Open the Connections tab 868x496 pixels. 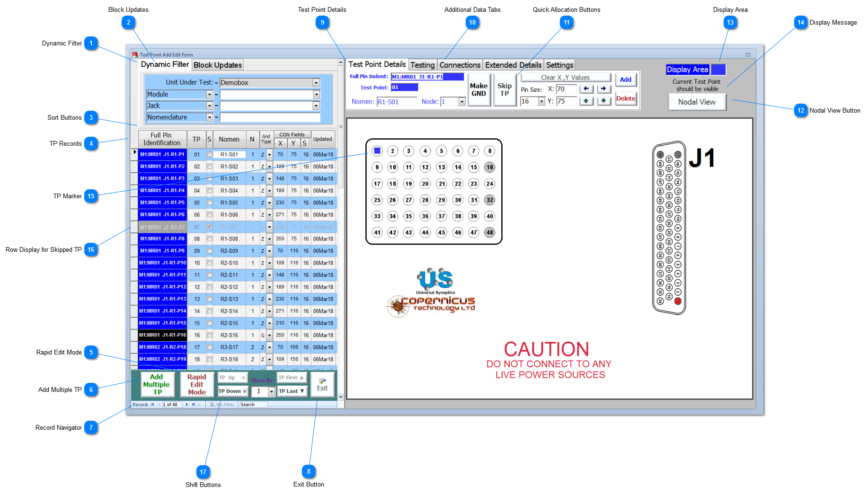(460, 65)
